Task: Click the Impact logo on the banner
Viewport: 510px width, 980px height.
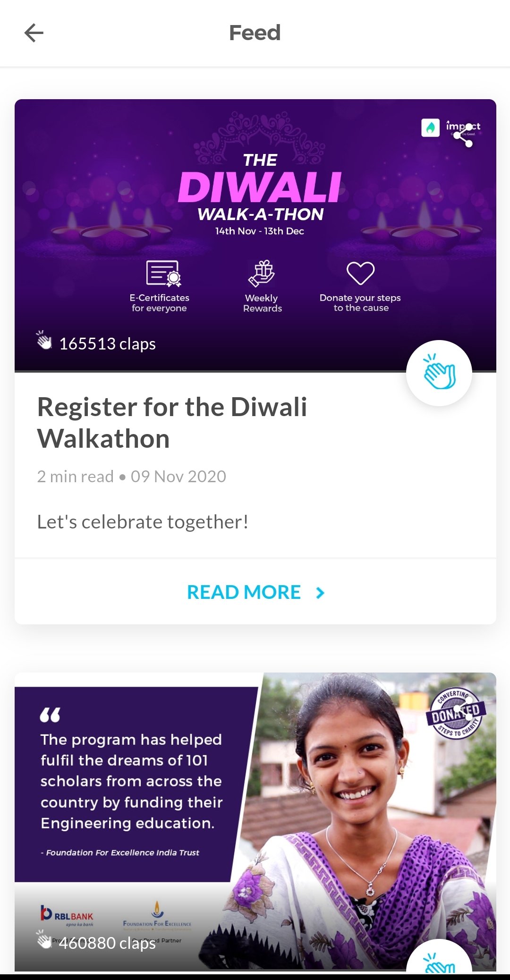Action: pos(430,128)
